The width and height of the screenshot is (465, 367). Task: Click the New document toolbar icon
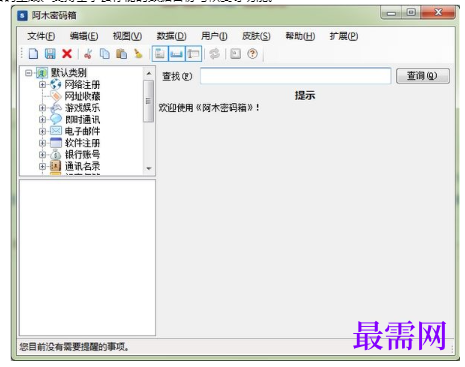[x=33, y=54]
